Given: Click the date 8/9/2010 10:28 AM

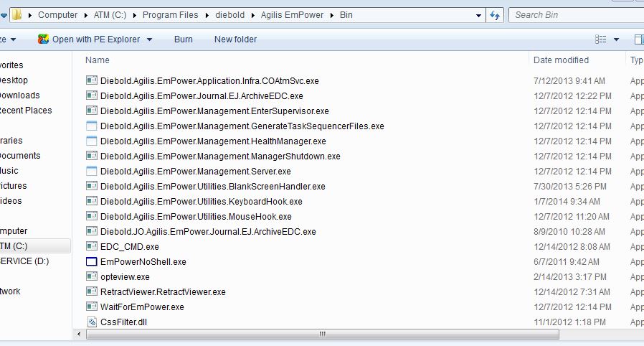Looking at the screenshot, I should click(x=569, y=232).
